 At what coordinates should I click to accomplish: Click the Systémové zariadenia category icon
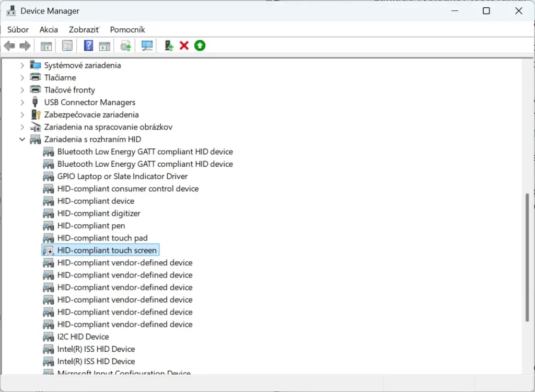[x=36, y=65]
